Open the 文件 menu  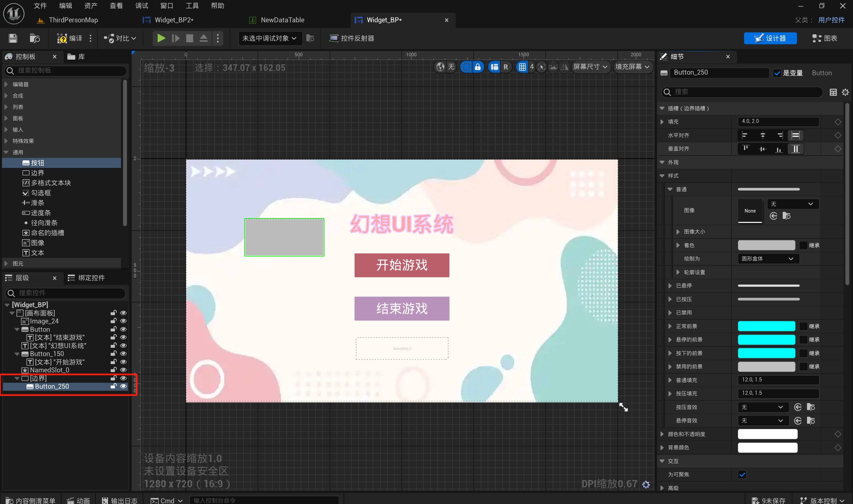[40, 6]
